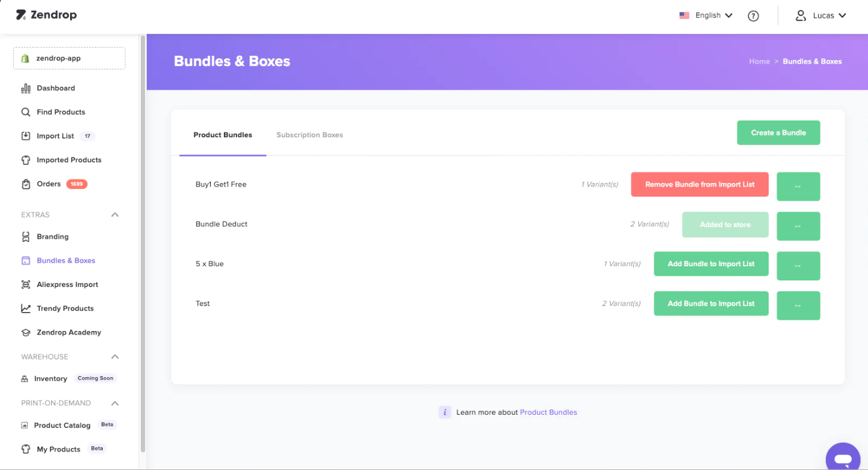Click the Zendrop Academy graduation cap icon

(x=26, y=333)
